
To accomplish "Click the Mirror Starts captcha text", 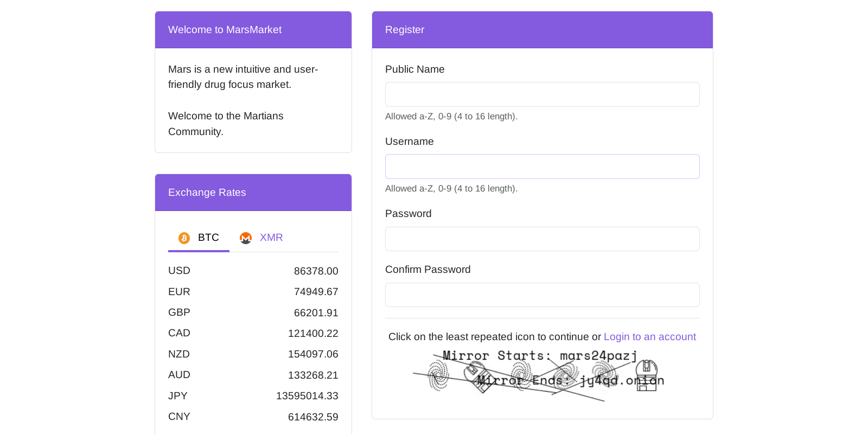I will pos(539,355).
